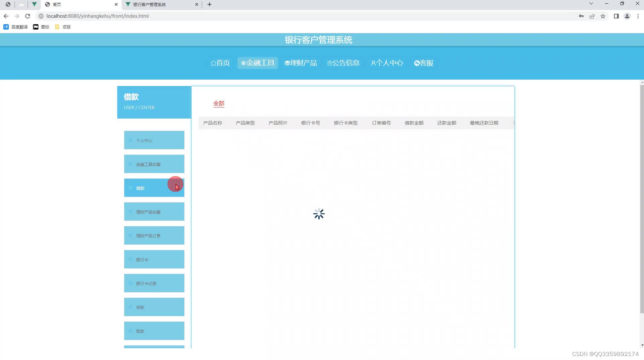
Task: Select the 首页 browser tab
Action: pyautogui.click(x=80, y=4)
